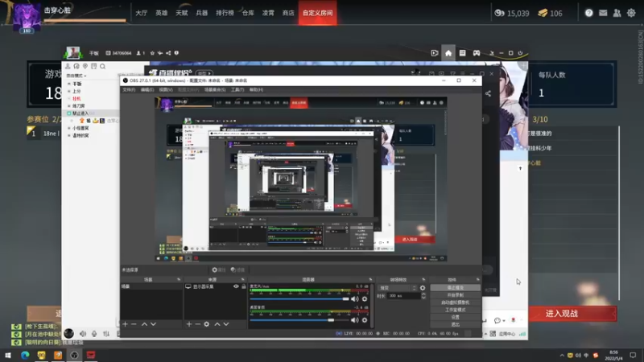
Task: Open settings gear for desktop audio channel
Action: 365,320
